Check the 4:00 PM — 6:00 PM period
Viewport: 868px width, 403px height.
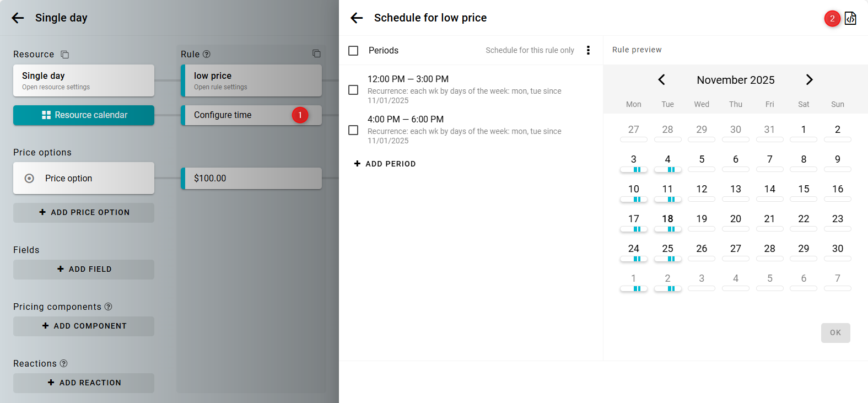[x=353, y=130]
